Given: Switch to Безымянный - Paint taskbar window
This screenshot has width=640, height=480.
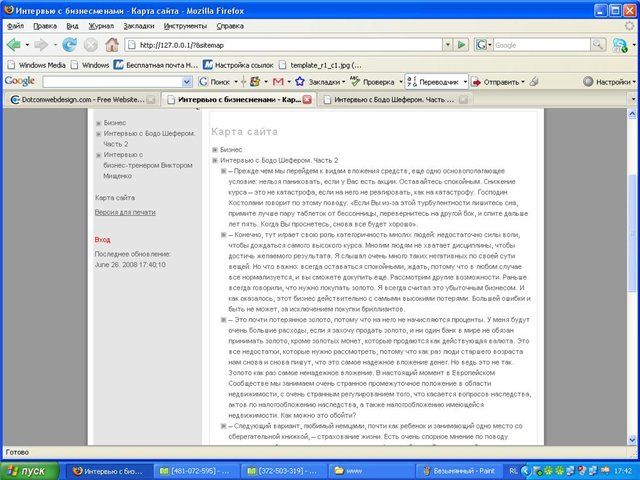Looking at the screenshot, I should point(460,471).
